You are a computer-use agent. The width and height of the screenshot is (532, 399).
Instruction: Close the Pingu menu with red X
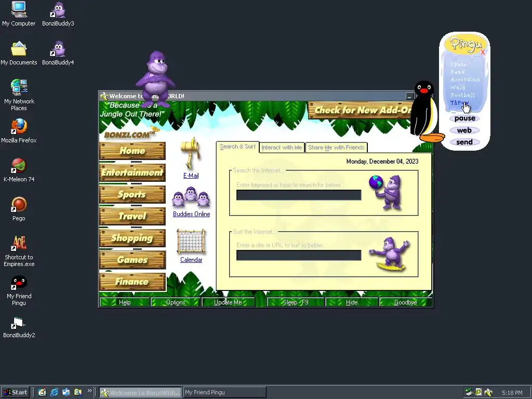pos(483,52)
